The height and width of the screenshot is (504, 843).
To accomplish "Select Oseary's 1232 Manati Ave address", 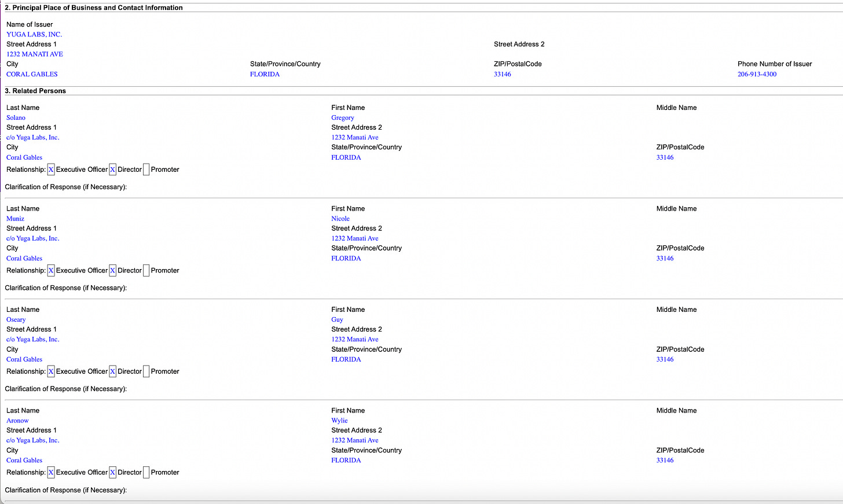I will point(355,340).
